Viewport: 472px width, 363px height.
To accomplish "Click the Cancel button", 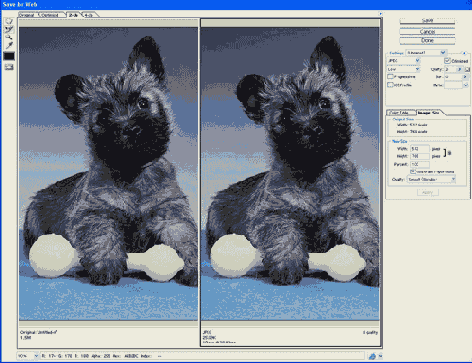I will click(427, 32).
